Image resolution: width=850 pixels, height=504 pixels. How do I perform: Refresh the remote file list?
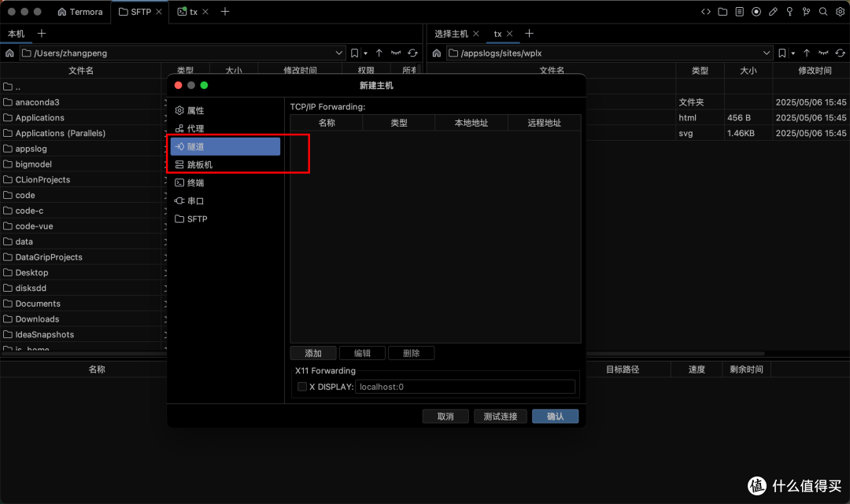(841, 53)
